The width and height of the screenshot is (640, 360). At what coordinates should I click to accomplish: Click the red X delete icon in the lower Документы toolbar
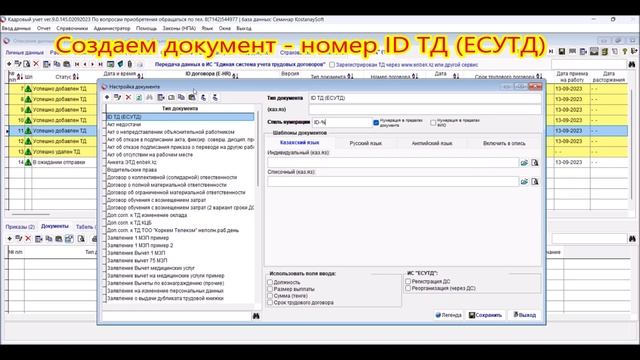[x=28, y=238]
